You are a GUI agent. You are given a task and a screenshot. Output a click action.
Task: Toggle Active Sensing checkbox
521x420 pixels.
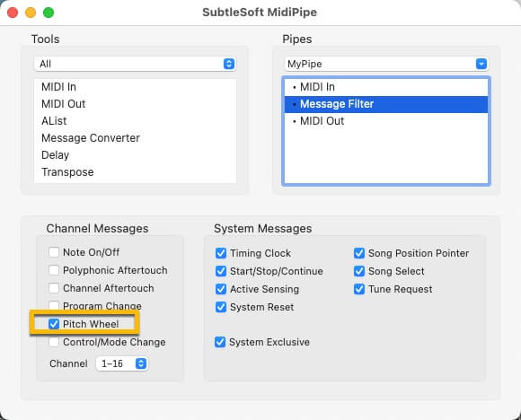click(x=221, y=289)
